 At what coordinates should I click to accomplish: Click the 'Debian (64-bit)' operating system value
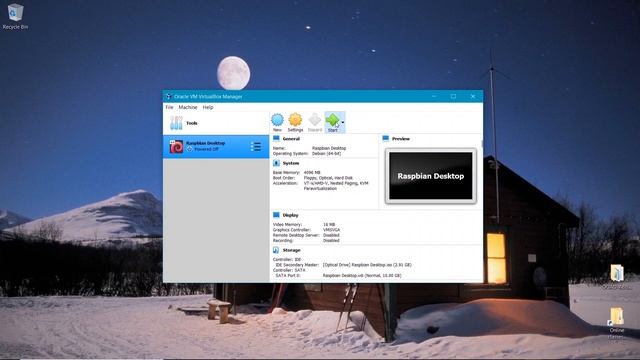(x=326, y=153)
